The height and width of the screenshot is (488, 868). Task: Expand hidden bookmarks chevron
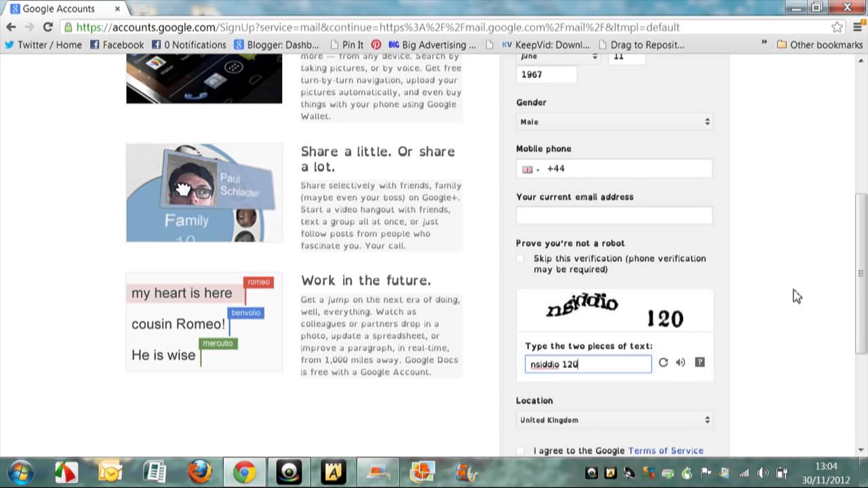764,43
